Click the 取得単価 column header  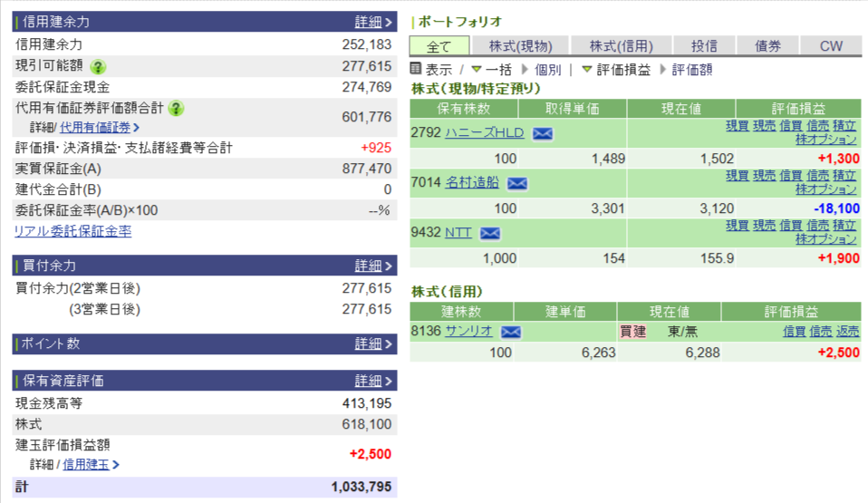[x=573, y=109]
